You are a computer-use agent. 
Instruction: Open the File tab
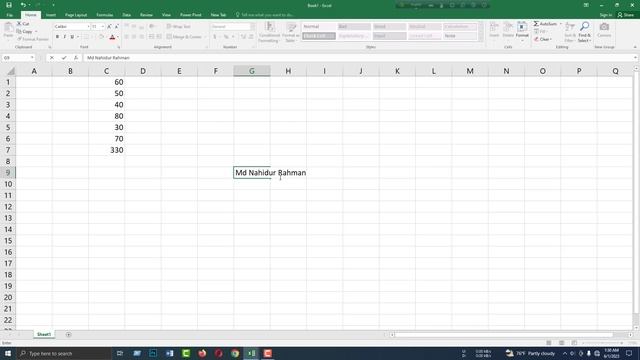coord(9,15)
